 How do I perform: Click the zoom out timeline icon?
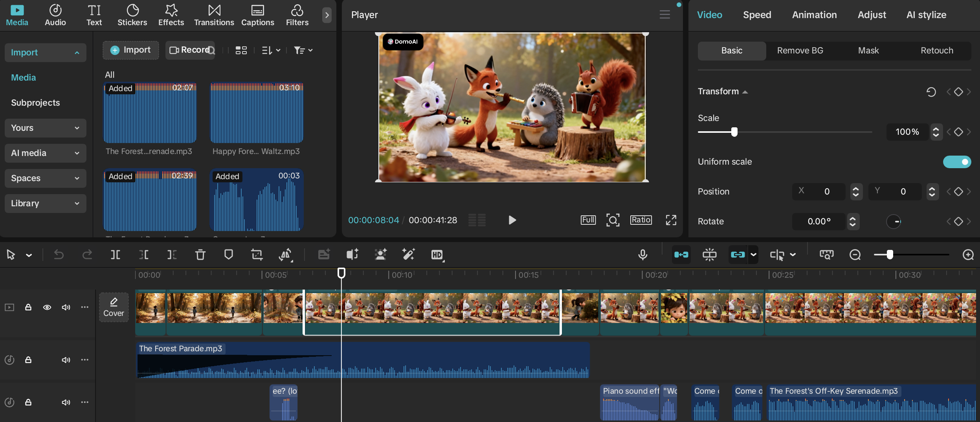click(x=855, y=255)
